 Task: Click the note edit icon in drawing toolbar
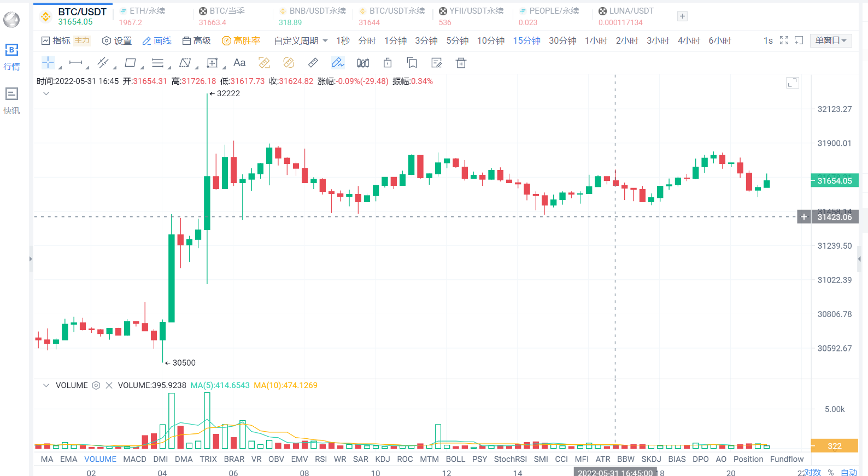[x=436, y=63]
